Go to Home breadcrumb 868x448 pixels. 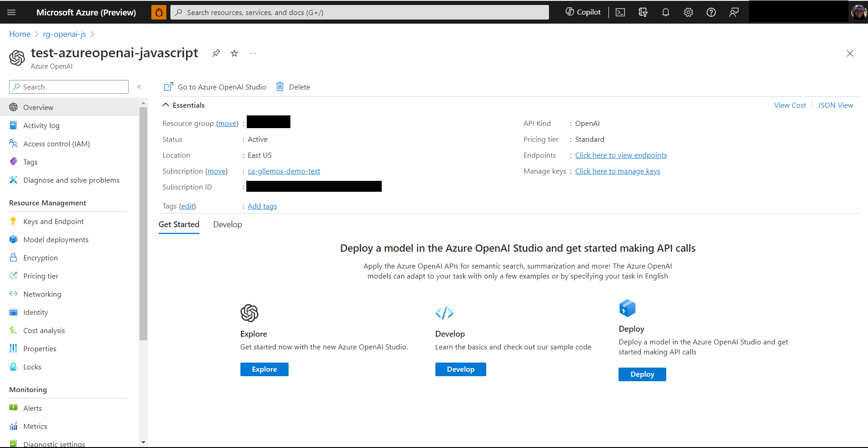[x=20, y=34]
